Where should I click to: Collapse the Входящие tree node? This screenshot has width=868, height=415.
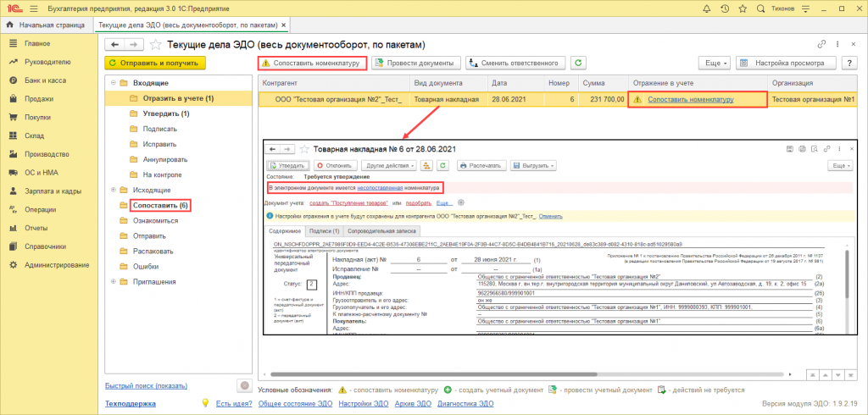point(114,83)
